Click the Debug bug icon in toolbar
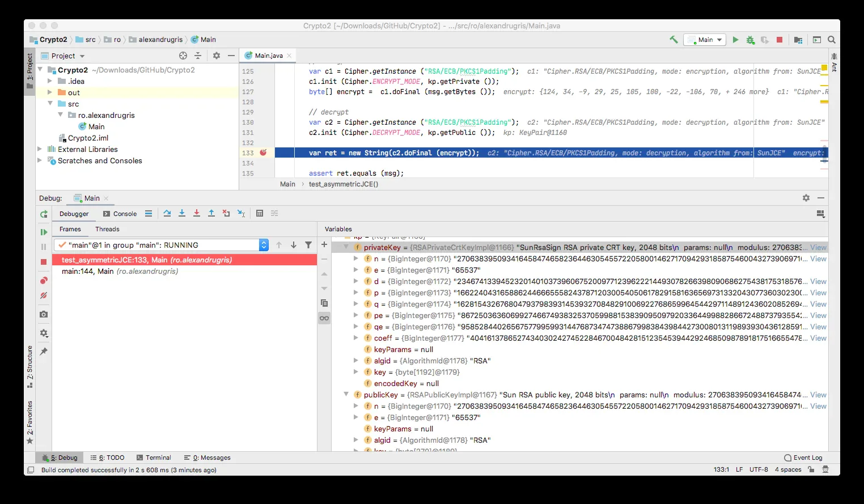 [x=750, y=40]
